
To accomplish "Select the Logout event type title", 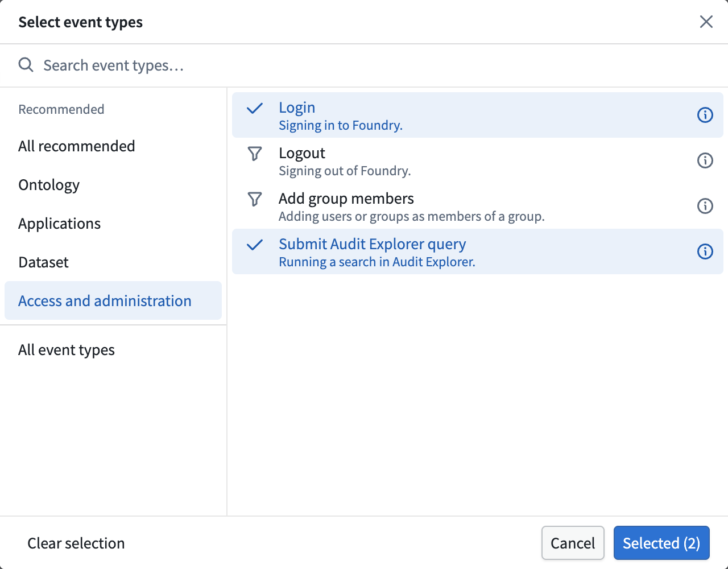I will [x=302, y=153].
